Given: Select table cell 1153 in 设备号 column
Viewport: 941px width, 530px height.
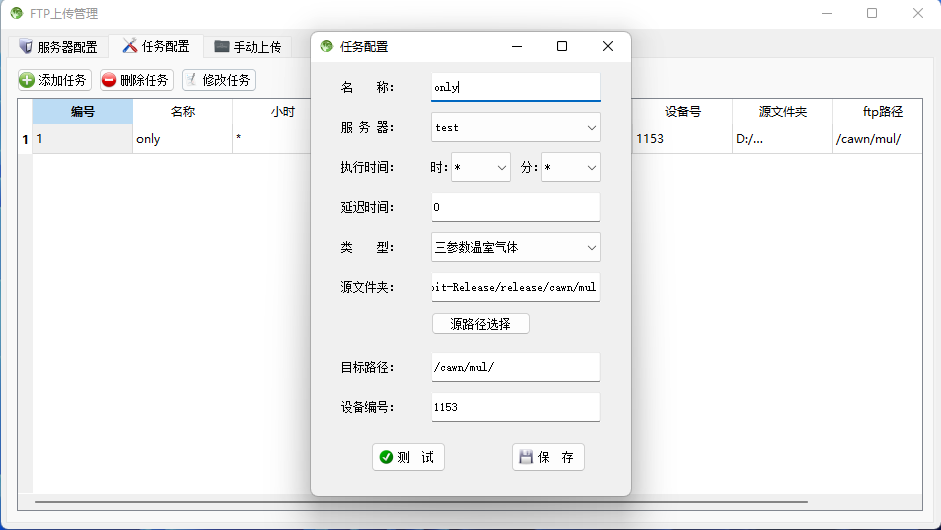Looking at the screenshot, I should tap(682, 139).
